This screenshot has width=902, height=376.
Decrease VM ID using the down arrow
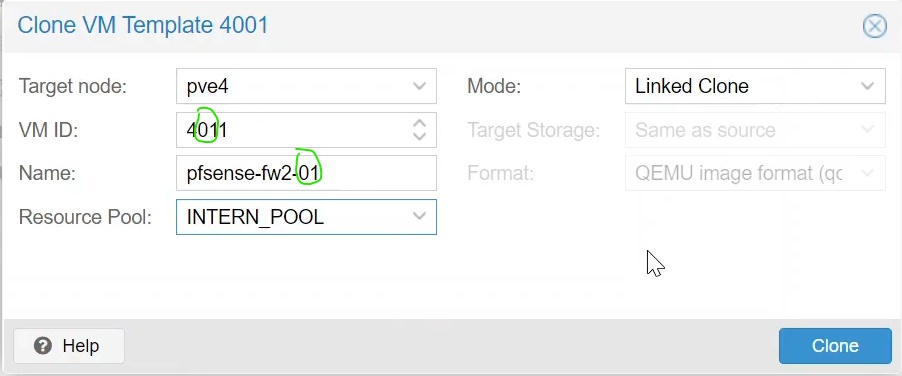pyautogui.click(x=419, y=136)
